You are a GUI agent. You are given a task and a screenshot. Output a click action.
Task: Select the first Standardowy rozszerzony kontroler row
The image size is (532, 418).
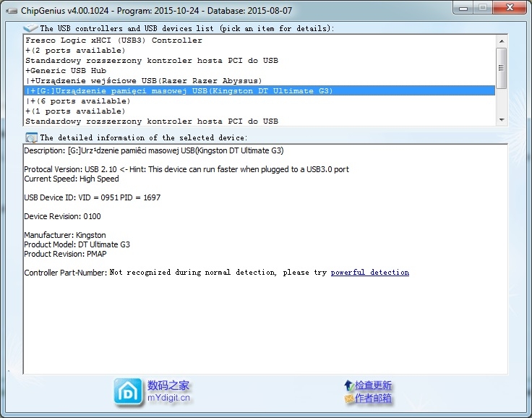coord(259,61)
